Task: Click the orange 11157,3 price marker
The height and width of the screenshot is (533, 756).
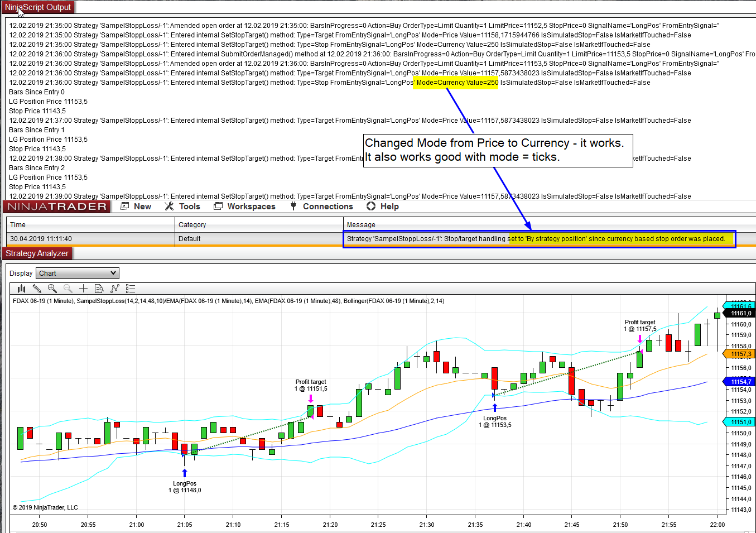Action: pyautogui.click(x=739, y=354)
